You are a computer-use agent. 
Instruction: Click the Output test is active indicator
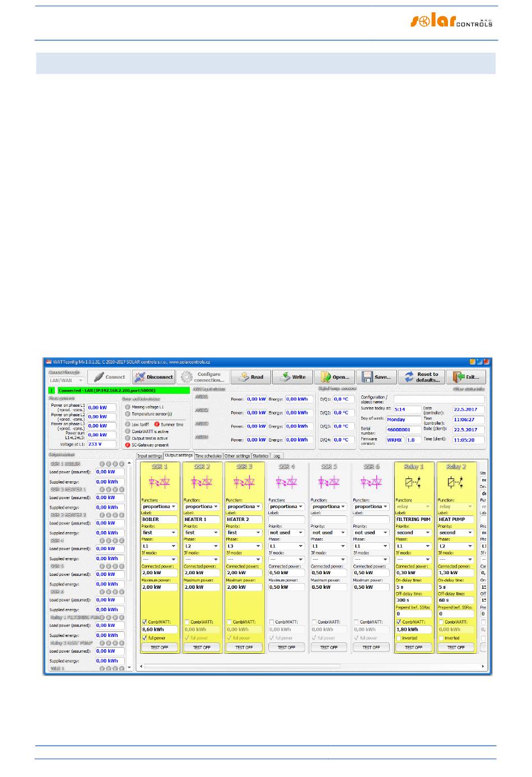[x=128, y=438]
